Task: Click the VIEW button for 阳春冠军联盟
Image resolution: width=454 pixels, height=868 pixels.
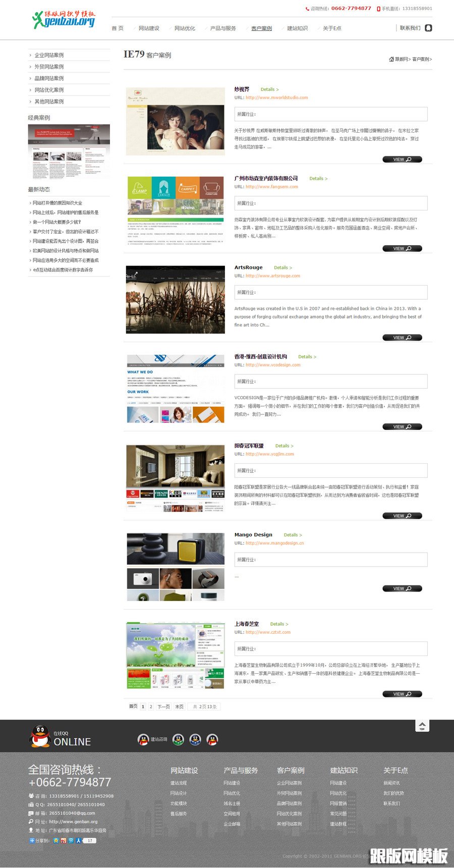Action: (x=402, y=516)
